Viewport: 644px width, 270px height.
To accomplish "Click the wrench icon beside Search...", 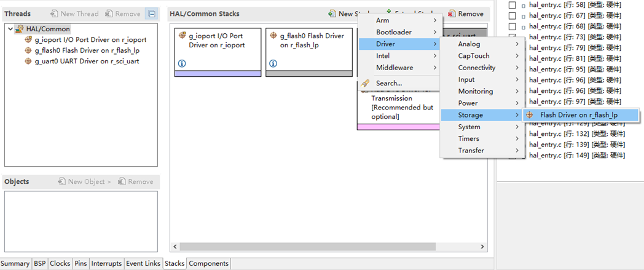I will point(365,84).
